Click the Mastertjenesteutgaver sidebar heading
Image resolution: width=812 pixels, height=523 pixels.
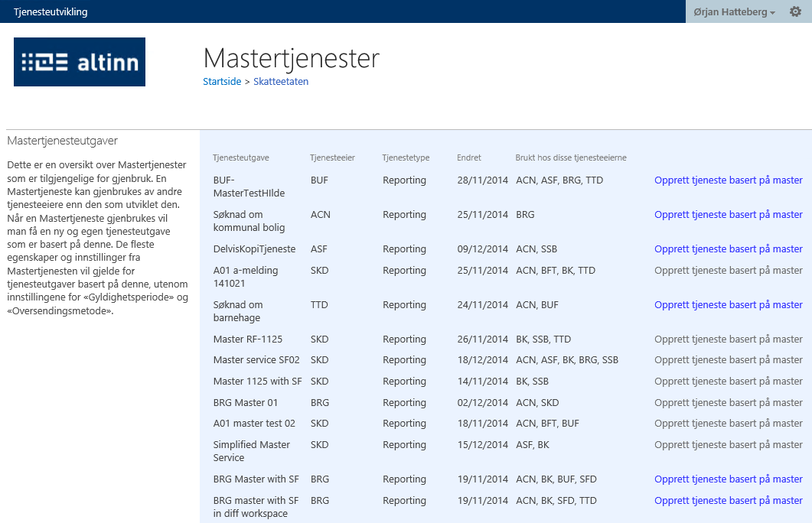tap(63, 141)
